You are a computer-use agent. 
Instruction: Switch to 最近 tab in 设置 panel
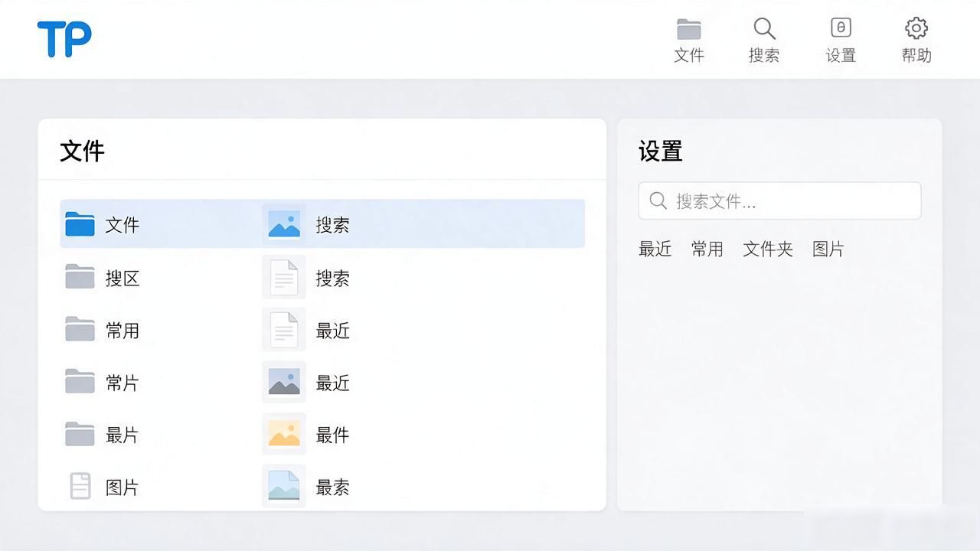pyautogui.click(x=655, y=249)
